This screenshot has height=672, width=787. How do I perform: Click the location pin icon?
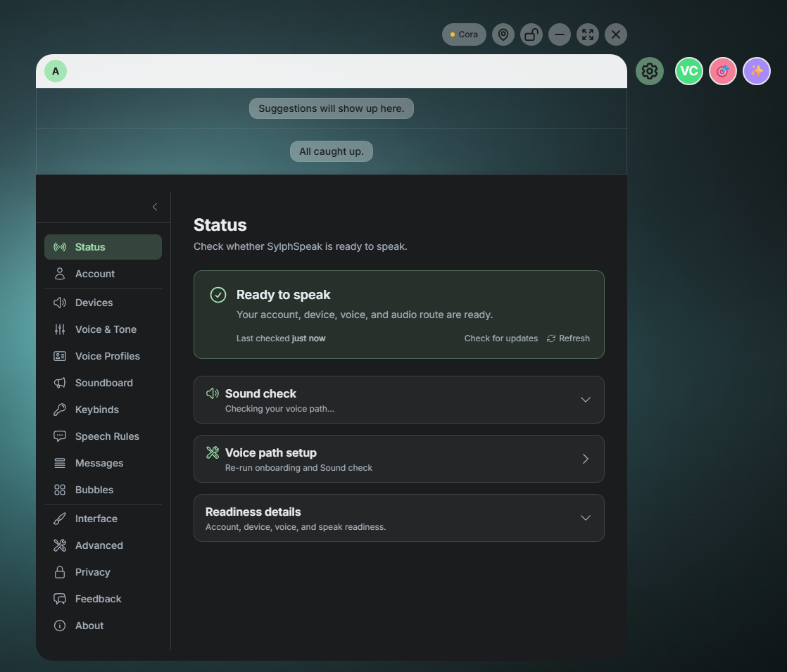click(x=503, y=34)
